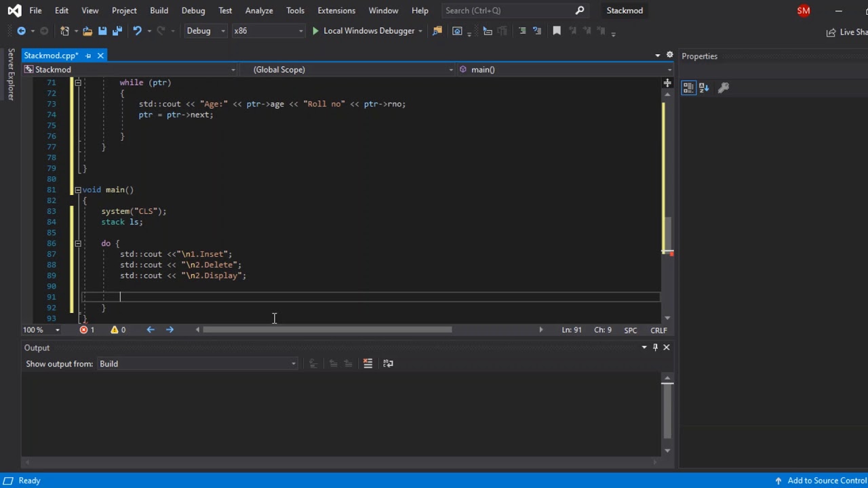The height and width of the screenshot is (488, 868).
Task: Open the Debug configuration dropdown
Action: coord(206,30)
